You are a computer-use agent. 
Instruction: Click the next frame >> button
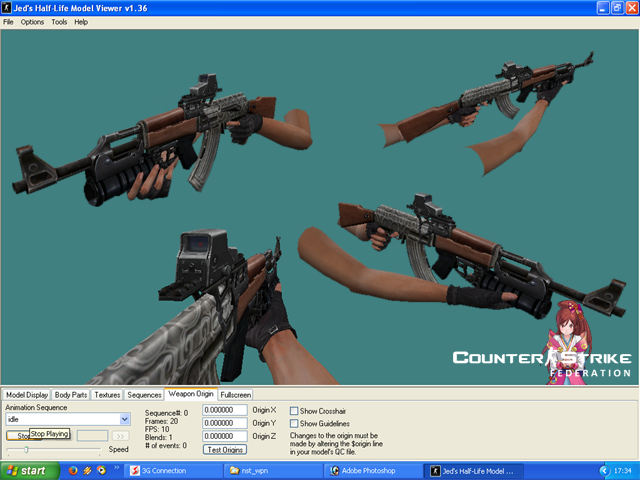pos(120,436)
